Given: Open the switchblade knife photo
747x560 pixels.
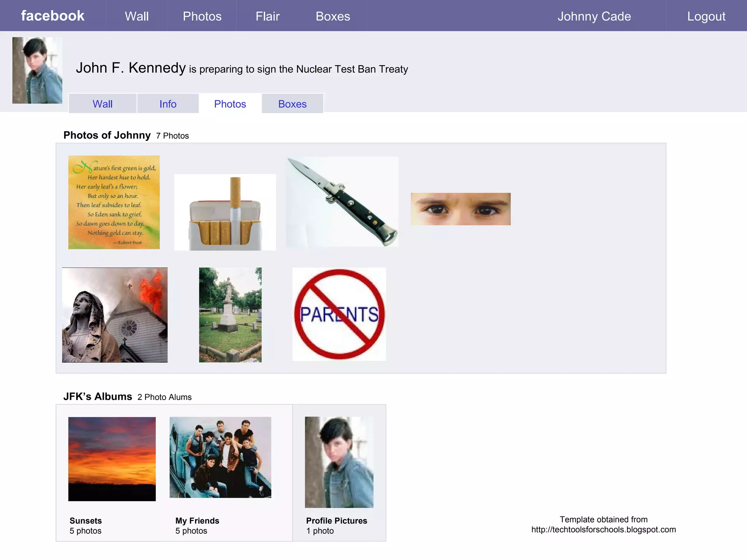Looking at the screenshot, I should point(342,202).
